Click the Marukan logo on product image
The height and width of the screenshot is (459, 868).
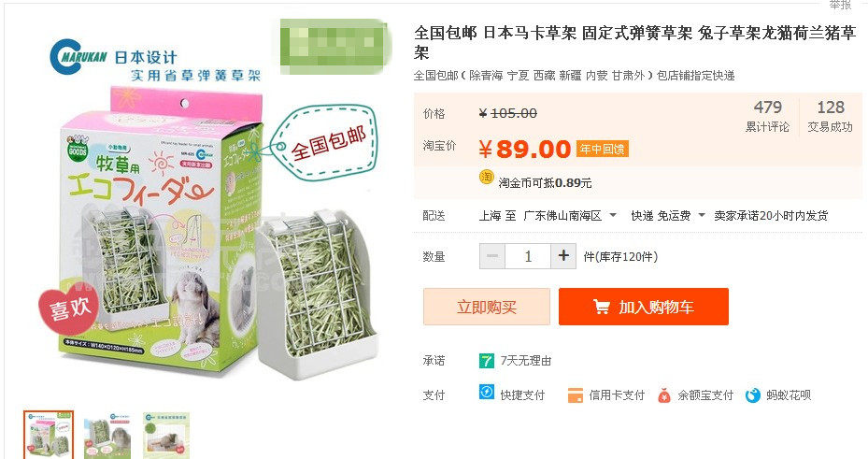tap(78, 56)
